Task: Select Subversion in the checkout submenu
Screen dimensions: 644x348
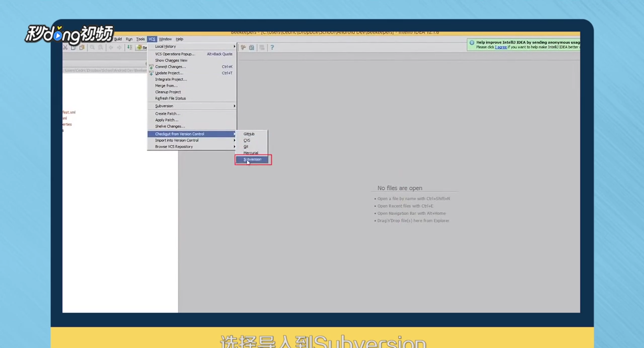Action: click(x=252, y=160)
